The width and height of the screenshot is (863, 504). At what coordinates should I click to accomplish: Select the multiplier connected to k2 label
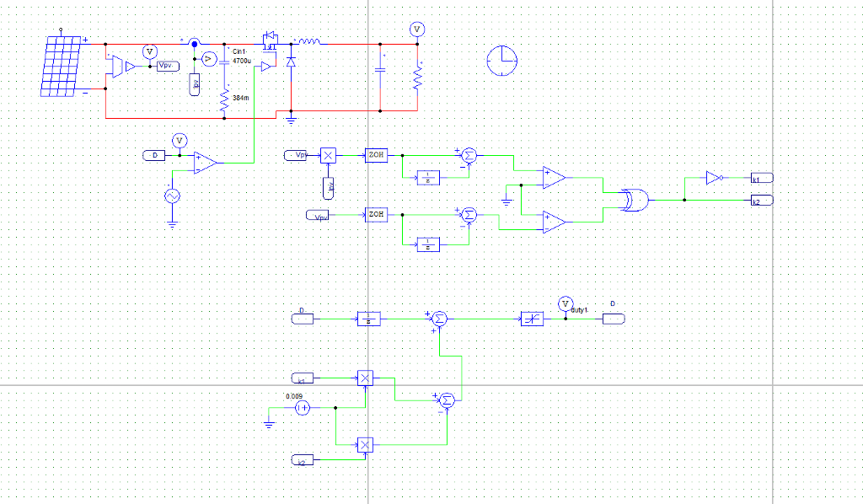[x=366, y=444]
